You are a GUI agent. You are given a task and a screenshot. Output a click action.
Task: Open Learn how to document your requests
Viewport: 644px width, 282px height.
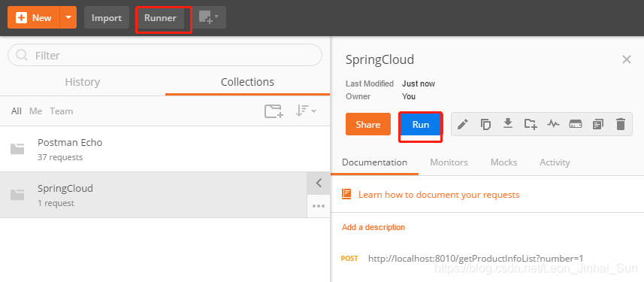[439, 195]
